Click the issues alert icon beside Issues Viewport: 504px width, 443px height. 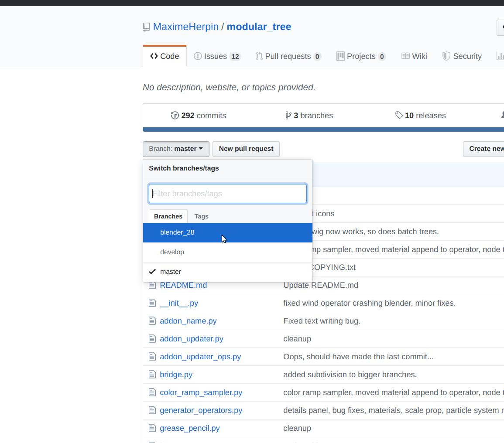pos(199,56)
